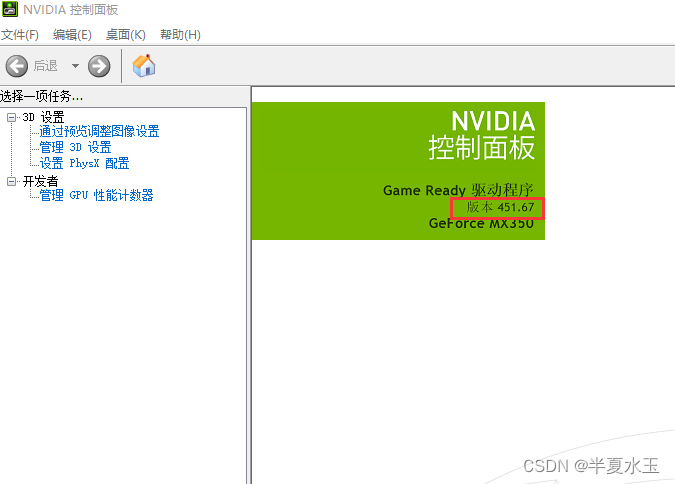The height and width of the screenshot is (484, 675).
Task: Click the Back arrow icon
Action: click(17, 66)
